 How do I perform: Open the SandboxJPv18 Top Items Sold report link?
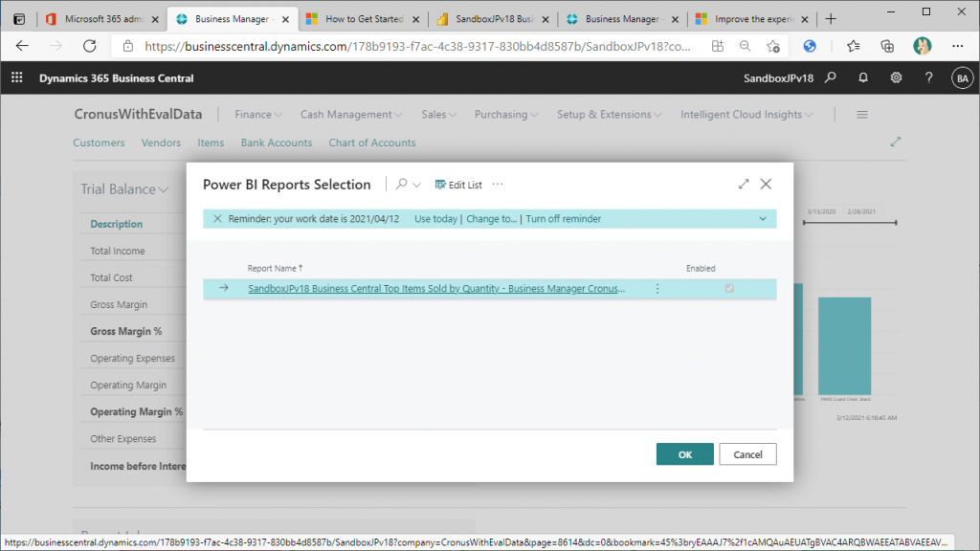pos(436,288)
